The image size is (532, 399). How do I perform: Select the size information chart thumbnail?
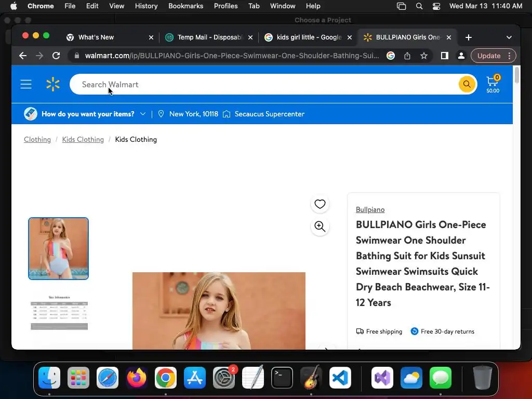59,312
